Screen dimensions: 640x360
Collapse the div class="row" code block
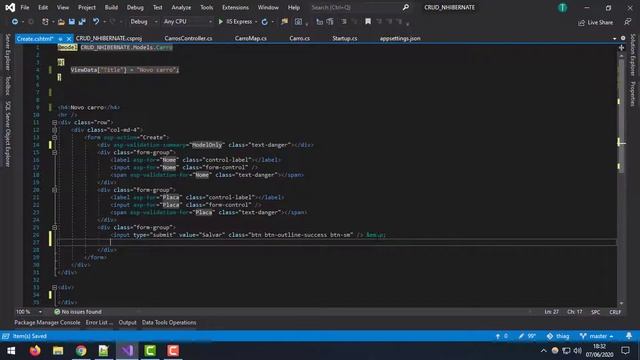click(x=54, y=122)
